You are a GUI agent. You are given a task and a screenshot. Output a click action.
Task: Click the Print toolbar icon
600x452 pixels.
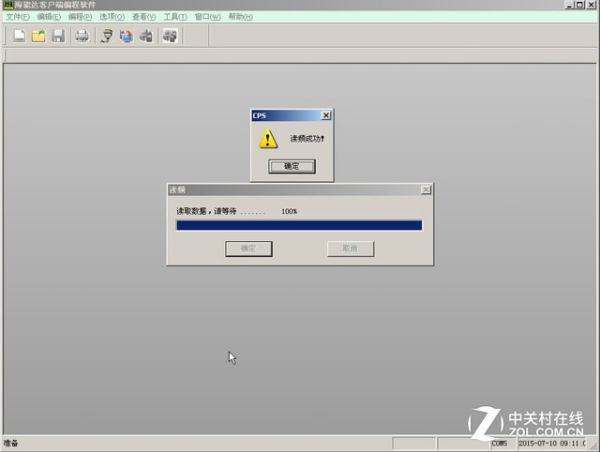click(82, 36)
